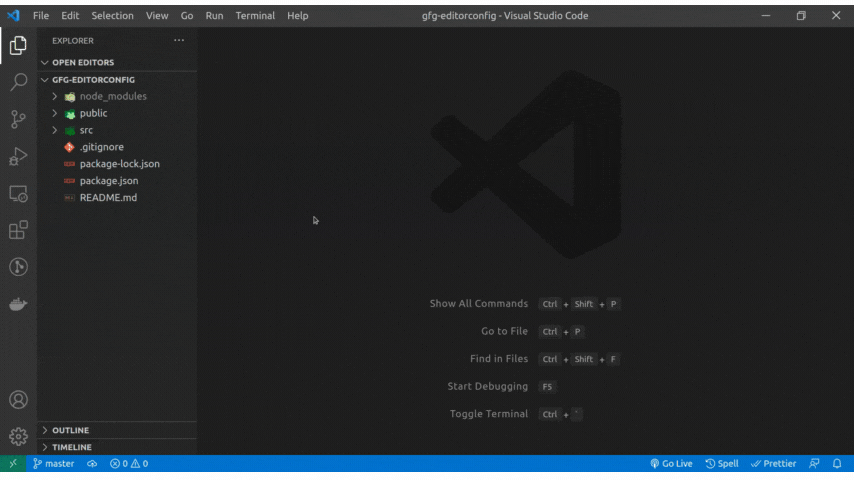
Task: Open notifications bell icon
Action: click(837, 464)
